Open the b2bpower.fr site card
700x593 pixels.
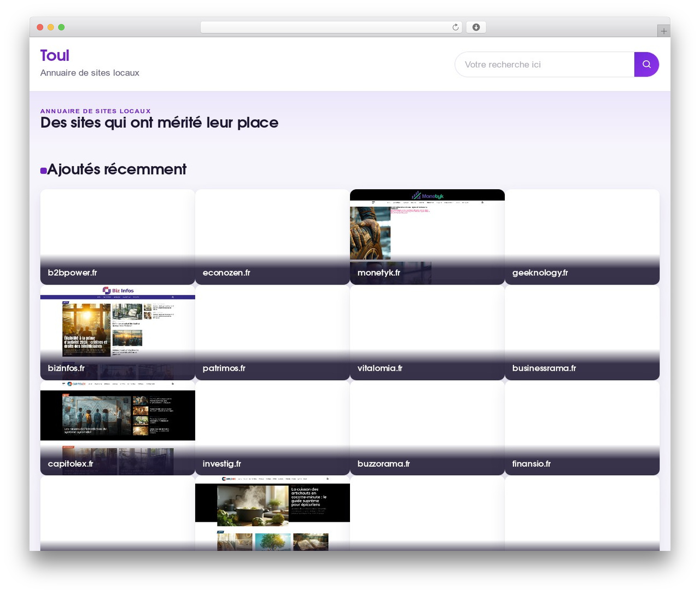click(118, 237)
